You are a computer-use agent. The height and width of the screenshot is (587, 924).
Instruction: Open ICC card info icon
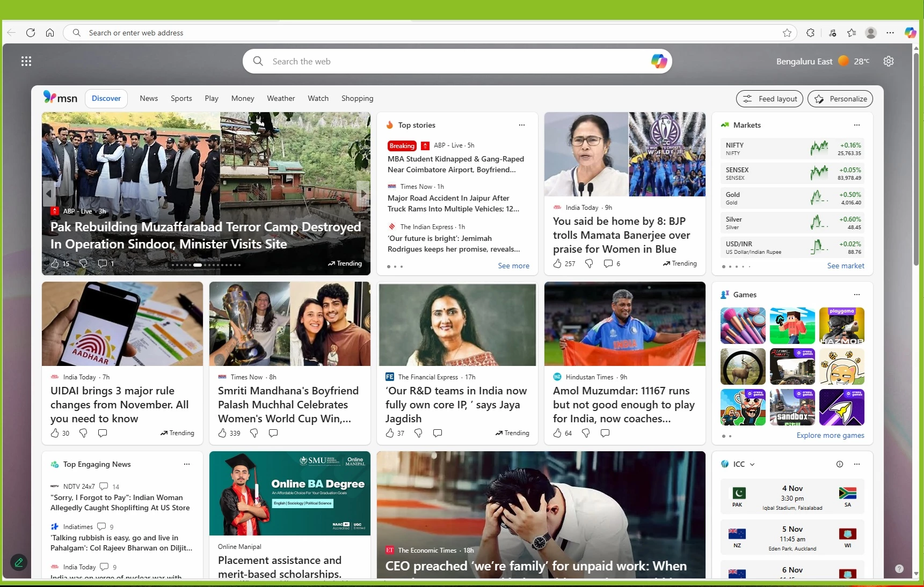840,464
